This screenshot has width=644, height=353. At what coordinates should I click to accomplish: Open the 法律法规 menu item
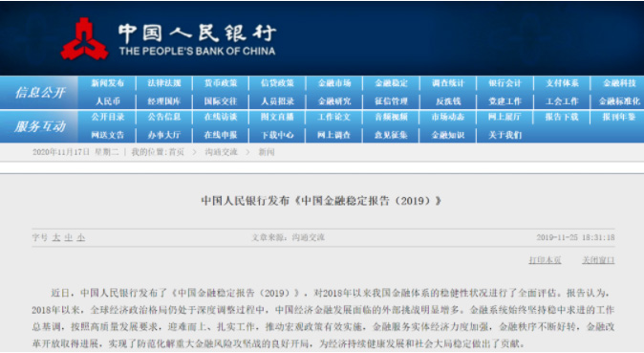(164, 83)
